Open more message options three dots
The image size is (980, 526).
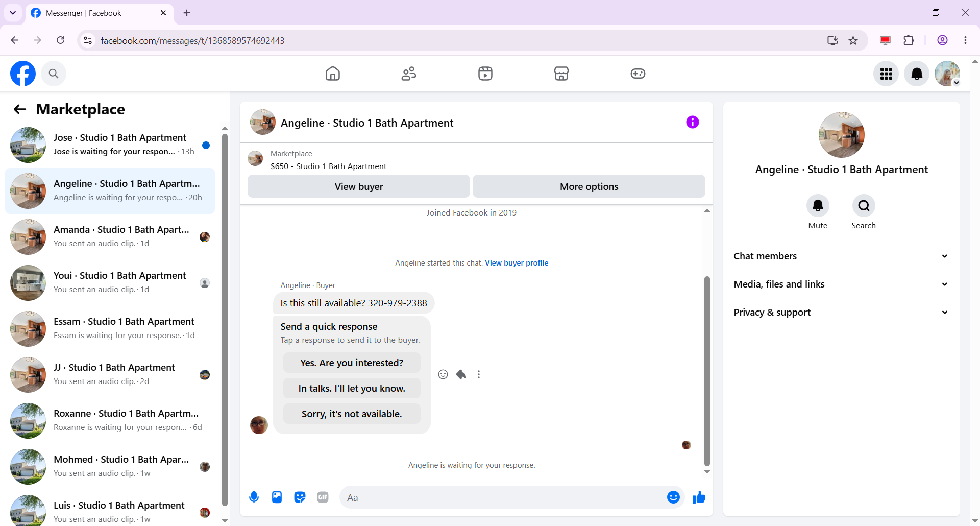pyautogui.click(x=479, y=374)
